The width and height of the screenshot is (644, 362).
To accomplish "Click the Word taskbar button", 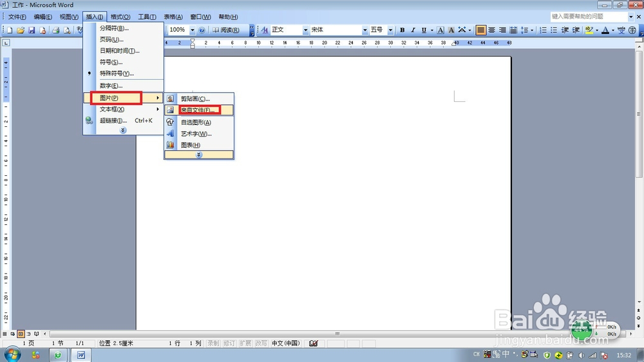I will 81,355.
